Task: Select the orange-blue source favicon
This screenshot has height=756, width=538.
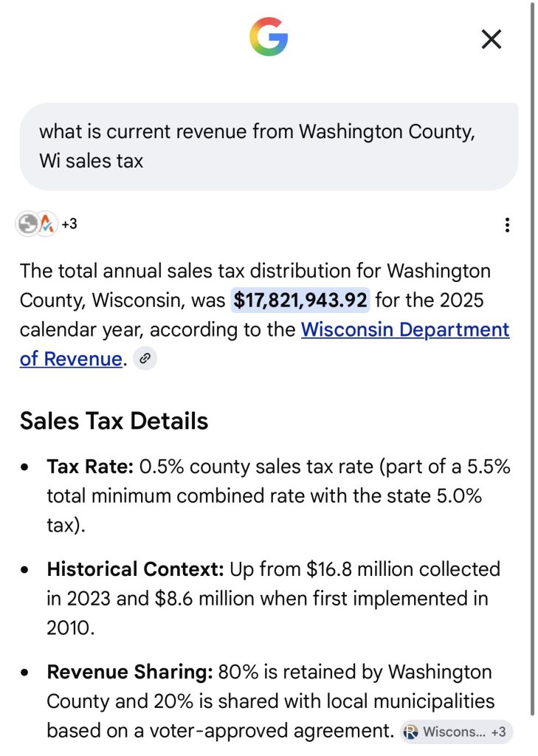Action: (46, 224)
